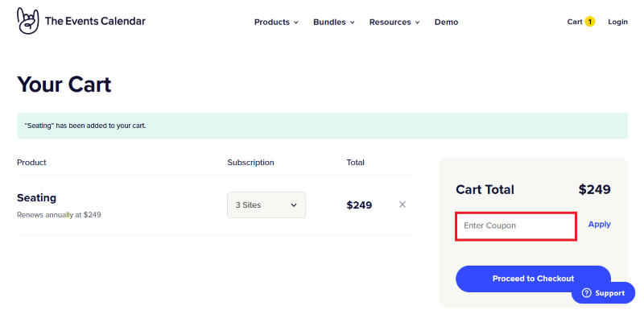Click the yellow cart count badge

coord(590,22)
